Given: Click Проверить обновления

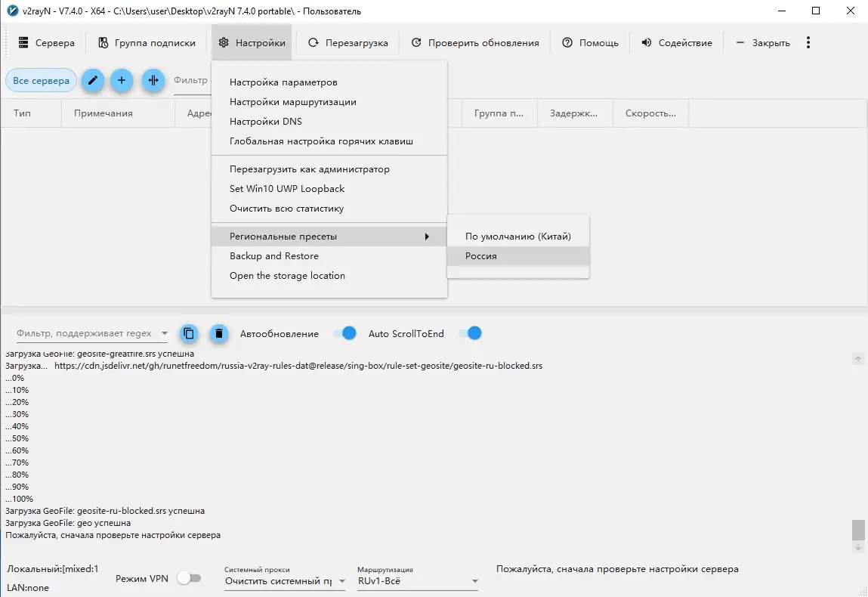Looking at the screenshot, I should pyautogui.click(x=474, y=43).
